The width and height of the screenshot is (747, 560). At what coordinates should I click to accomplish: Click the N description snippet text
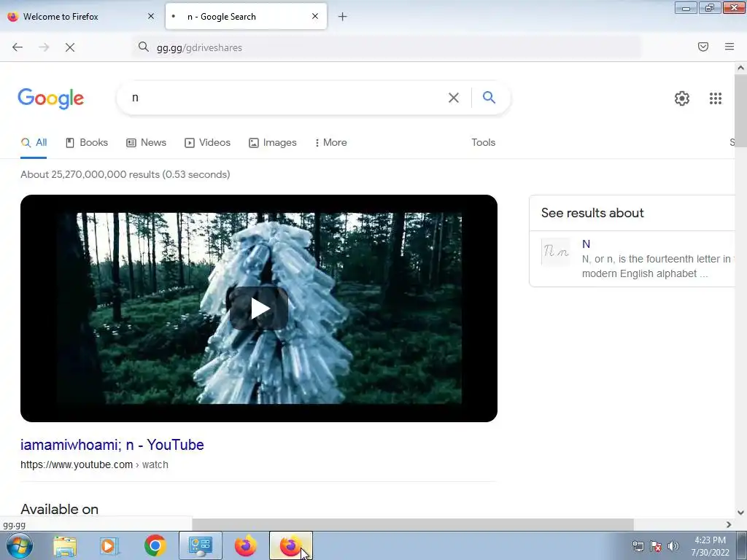click(x=657, y=266)
